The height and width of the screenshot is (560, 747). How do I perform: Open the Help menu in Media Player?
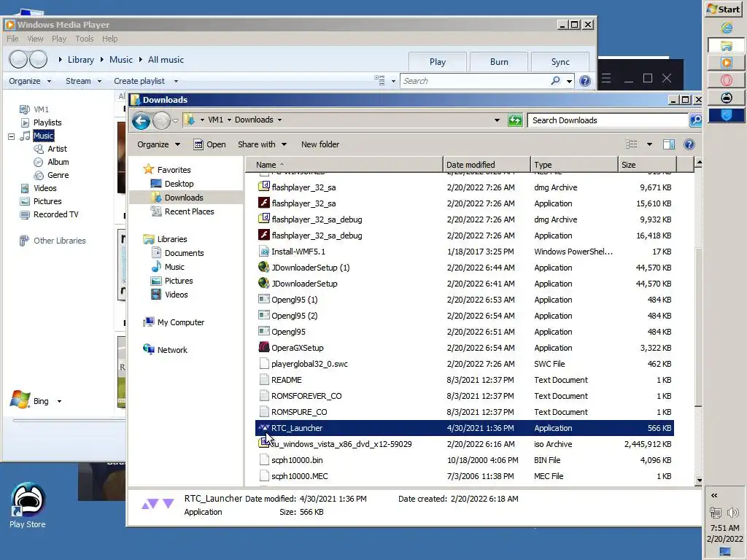(109, 39)
